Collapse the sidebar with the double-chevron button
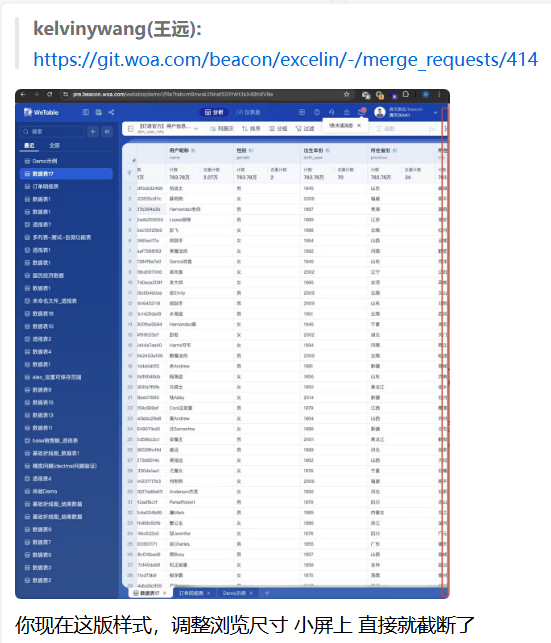 tap(107, 132)
